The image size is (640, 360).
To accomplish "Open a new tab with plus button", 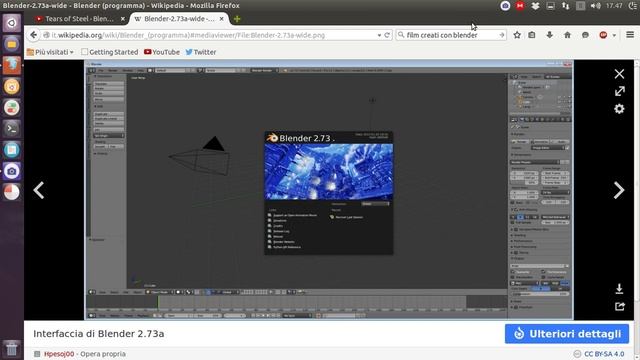I will pyautogui.click(x=237, y=19).
